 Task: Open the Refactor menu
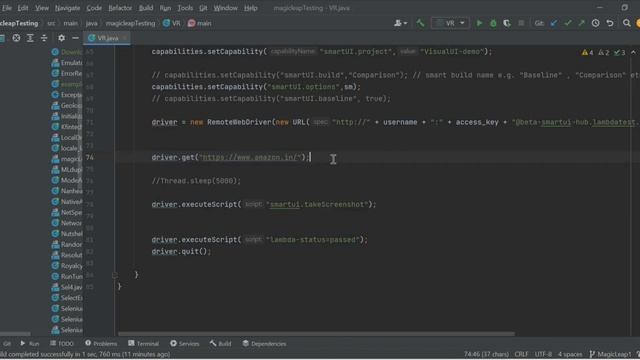(120, 8)
